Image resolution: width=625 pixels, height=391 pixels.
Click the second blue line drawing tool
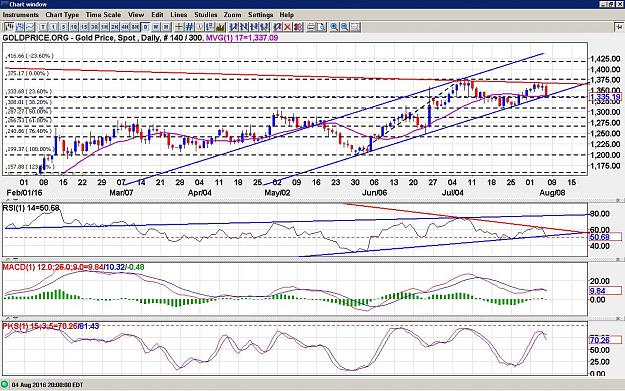click(243, 27)
